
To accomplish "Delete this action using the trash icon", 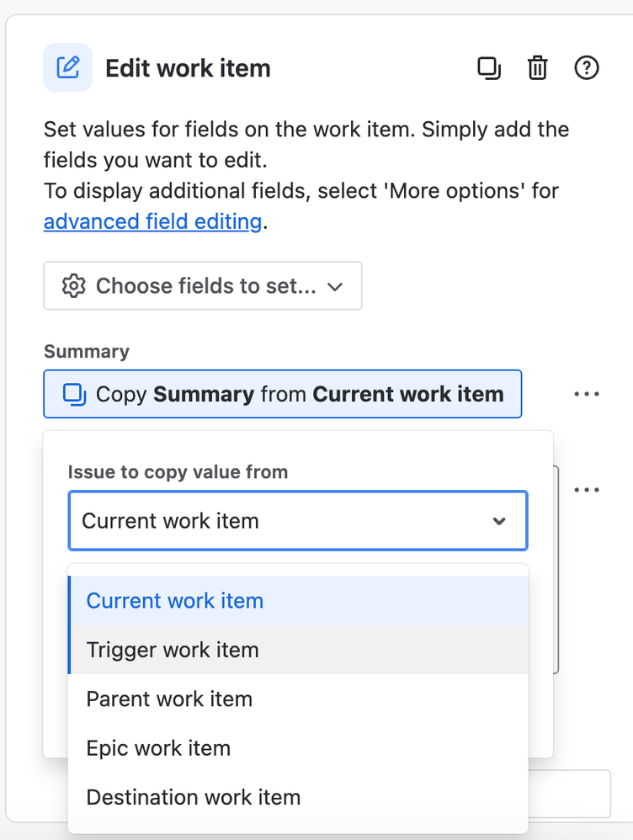I will pyautogui.click(x=538, y=68).
